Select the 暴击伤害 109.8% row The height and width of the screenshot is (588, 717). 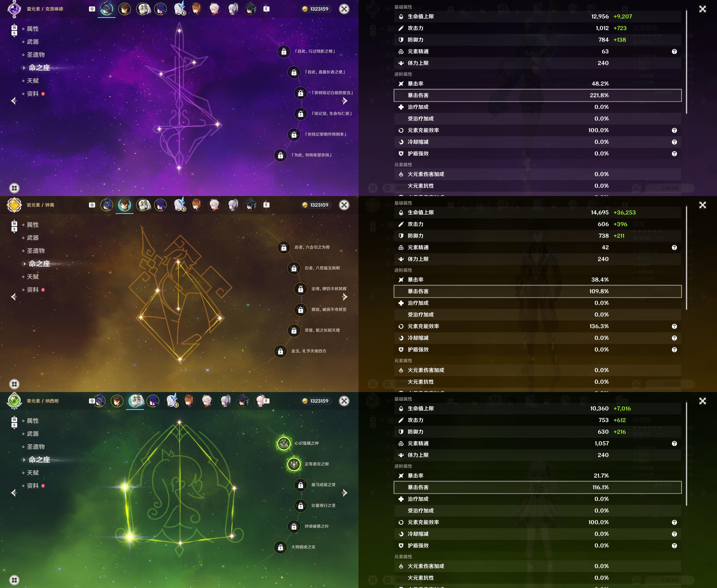(537, 291)
